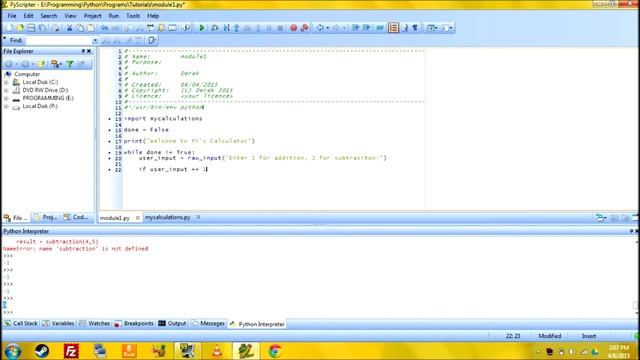Switch to Breakpoints panel tab

134,324
